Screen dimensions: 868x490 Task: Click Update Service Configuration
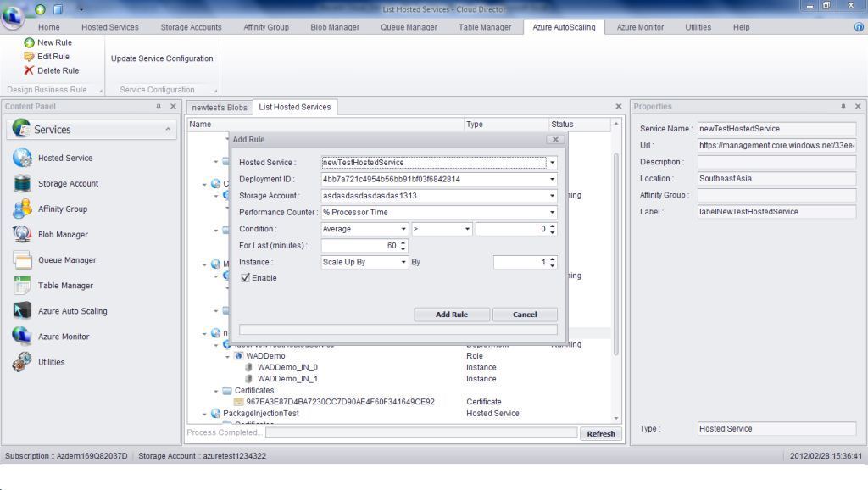[162, 58]
